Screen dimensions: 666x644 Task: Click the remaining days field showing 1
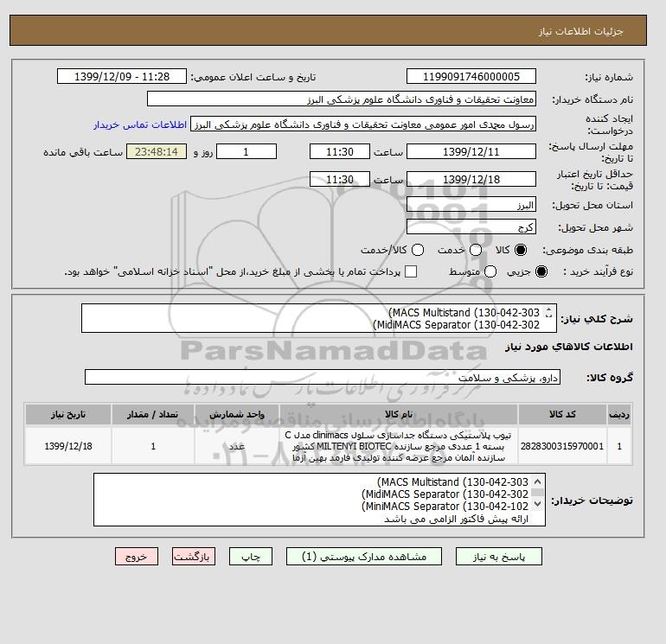[247, 151]
